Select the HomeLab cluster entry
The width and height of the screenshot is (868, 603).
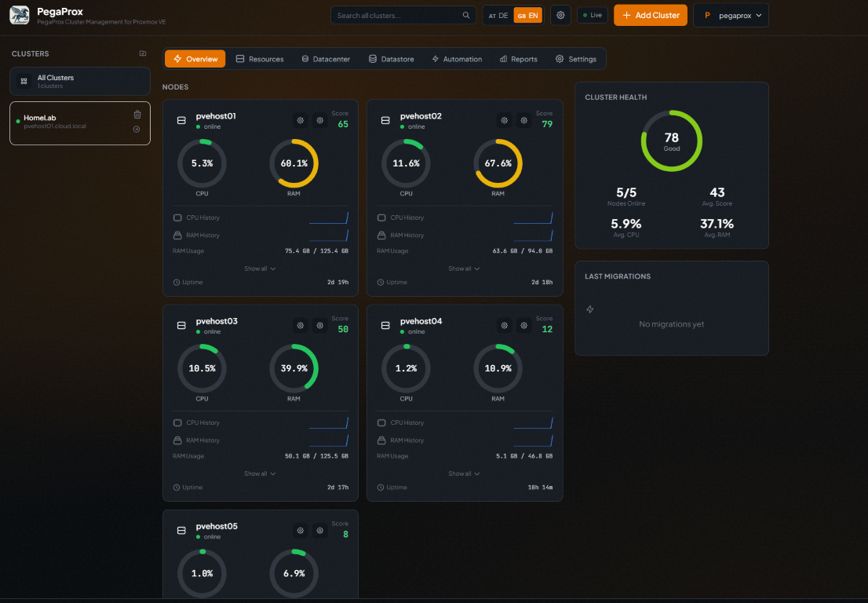click(x=80, y=123)
